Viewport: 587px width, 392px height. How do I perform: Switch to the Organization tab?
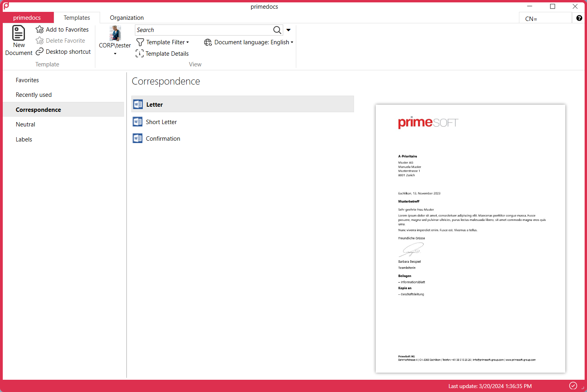pyautogui.click(x=127, y=18)
